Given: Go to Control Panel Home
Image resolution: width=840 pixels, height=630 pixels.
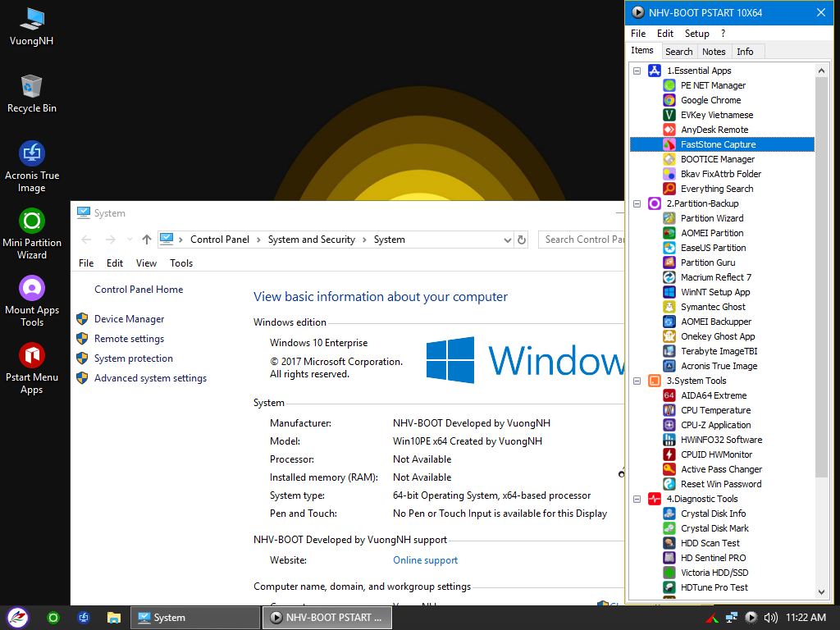Looking at the screenshot, I should [x=139, y=290].
